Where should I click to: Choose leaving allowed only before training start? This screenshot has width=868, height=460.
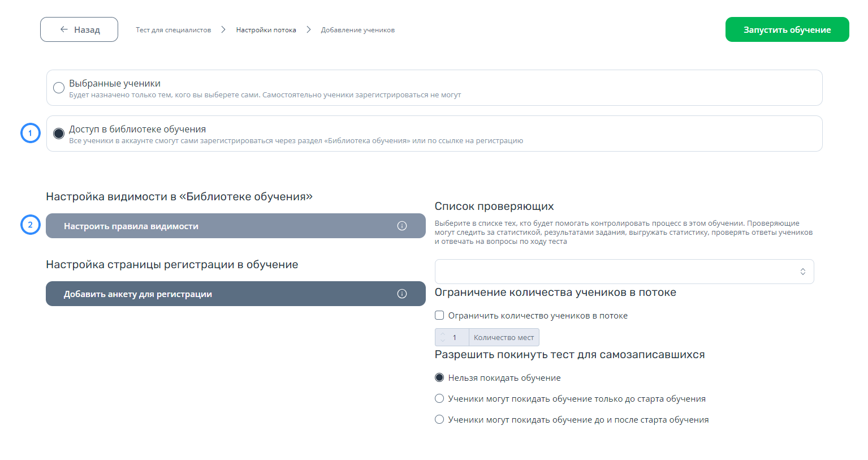coord(439,398)
